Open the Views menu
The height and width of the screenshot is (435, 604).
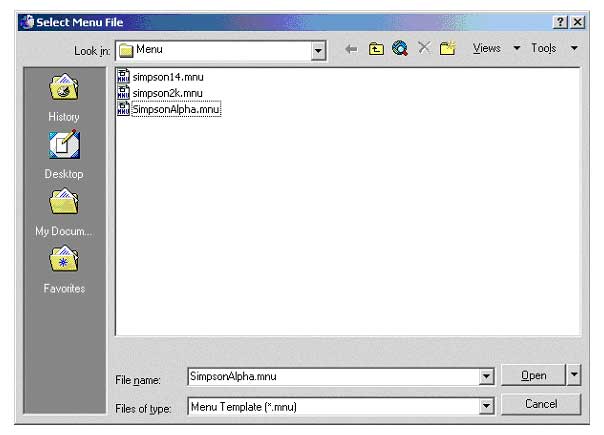496,48
